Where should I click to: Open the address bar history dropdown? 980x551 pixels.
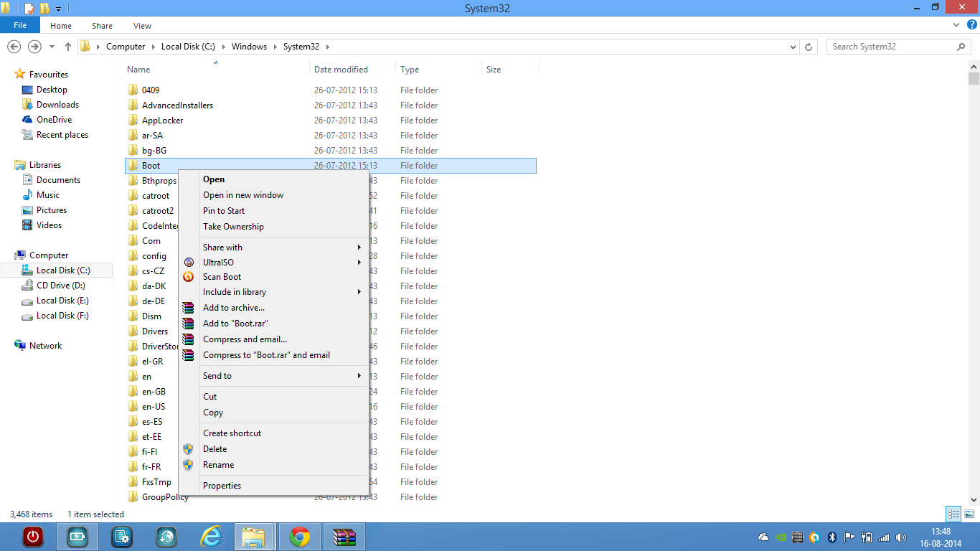(793, 46)
